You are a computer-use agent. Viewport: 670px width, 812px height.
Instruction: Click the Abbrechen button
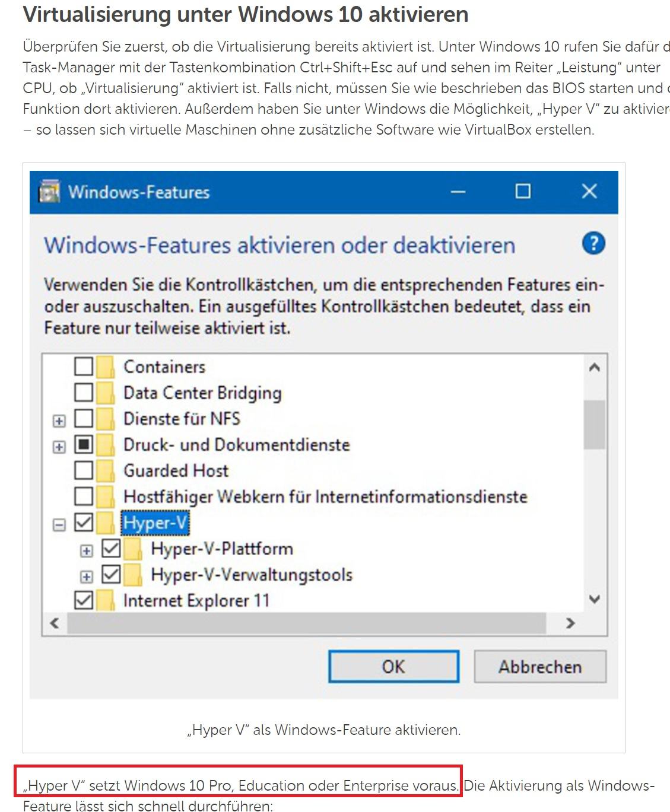coord(540,667)
